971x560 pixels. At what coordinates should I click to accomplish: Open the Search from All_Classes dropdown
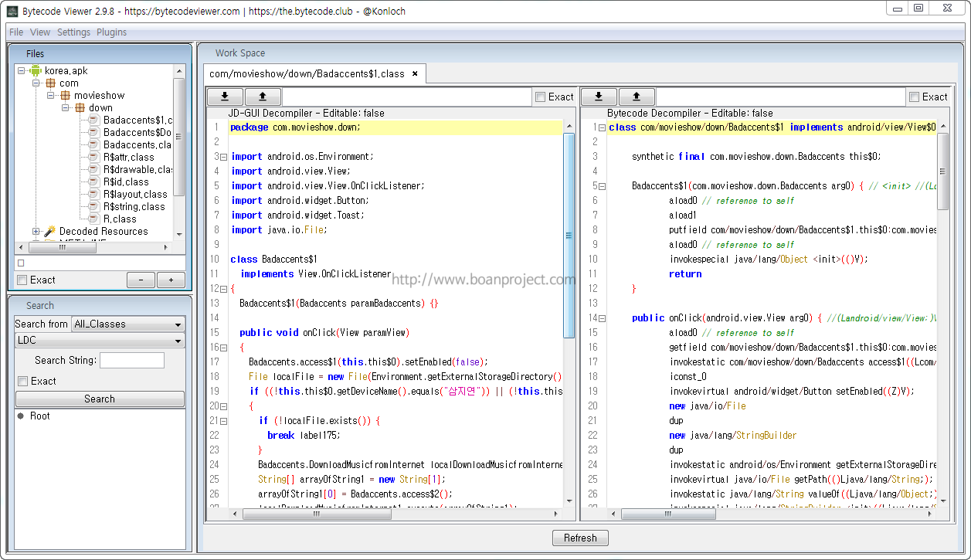tap(128, 324)
